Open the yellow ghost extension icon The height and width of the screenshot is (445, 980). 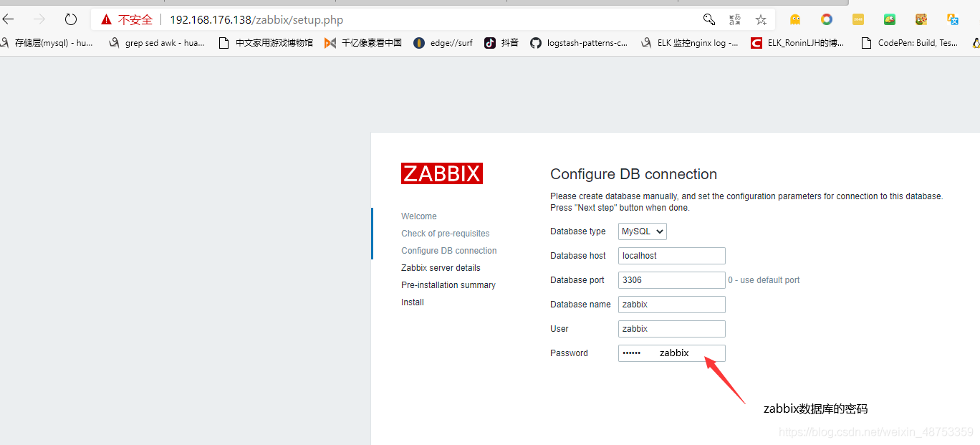795,19
